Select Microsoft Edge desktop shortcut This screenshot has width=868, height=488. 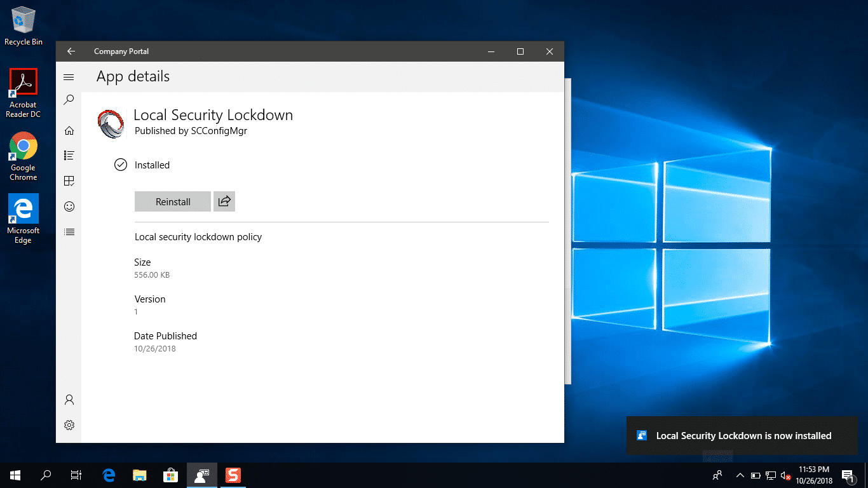click(24, 219)
